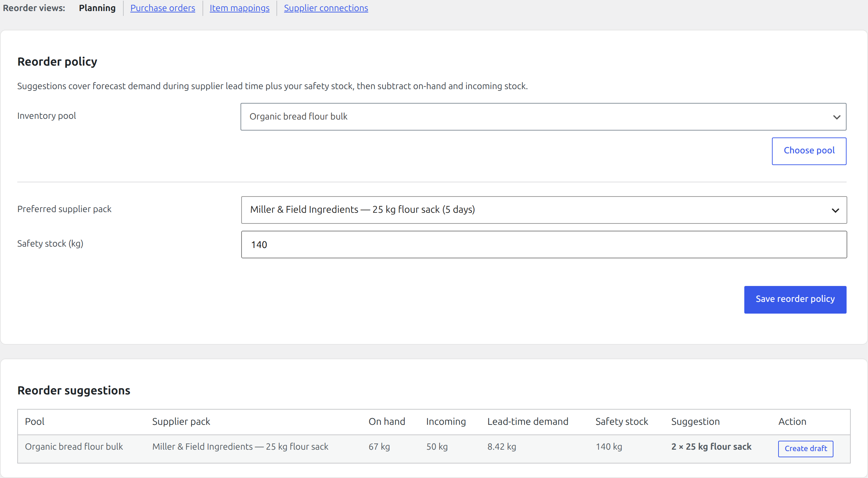Select the Pool column header
Viewport: 868px width, 478px height.
(35, 421)
